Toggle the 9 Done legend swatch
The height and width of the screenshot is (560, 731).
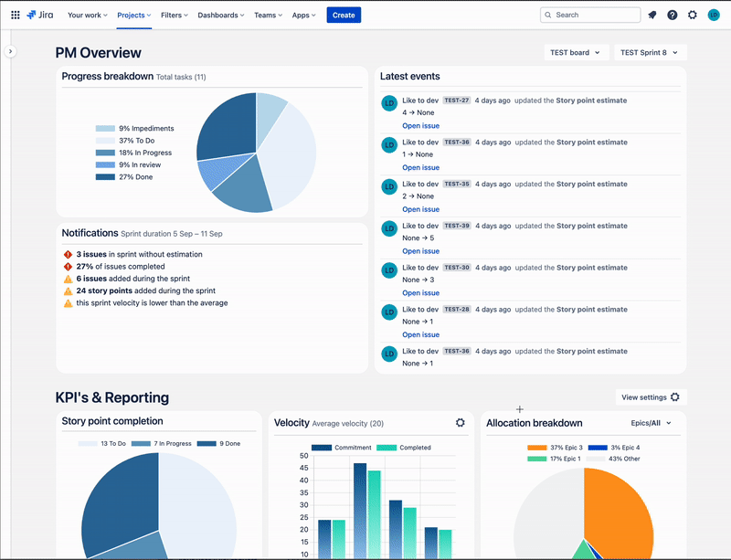pos(207,444)
